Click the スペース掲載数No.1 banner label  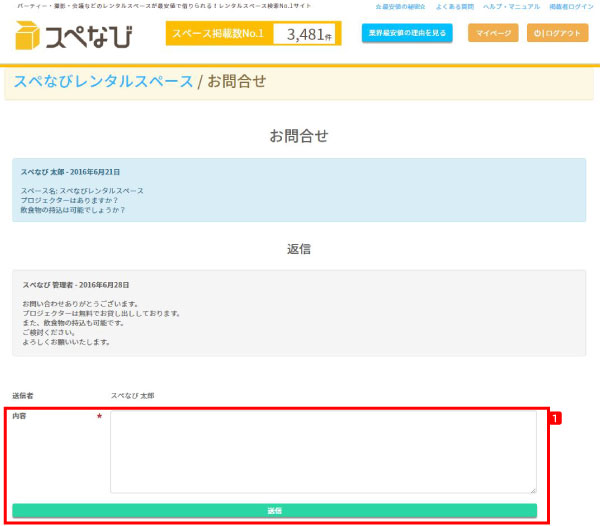click(218, 34)
